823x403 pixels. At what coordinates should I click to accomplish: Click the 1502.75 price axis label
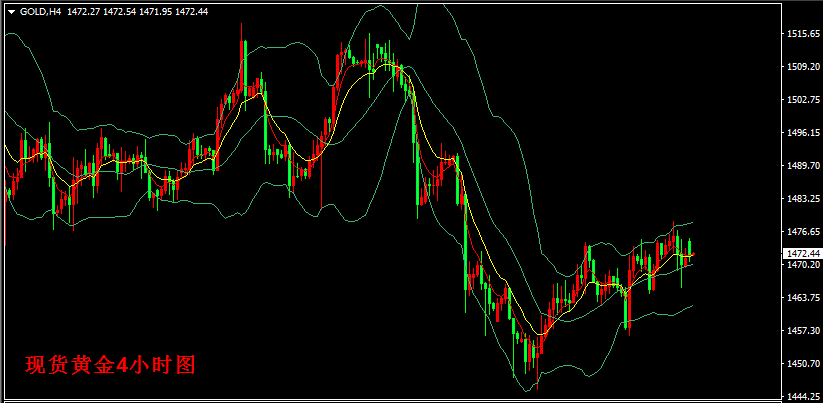(x=804, y=100)
